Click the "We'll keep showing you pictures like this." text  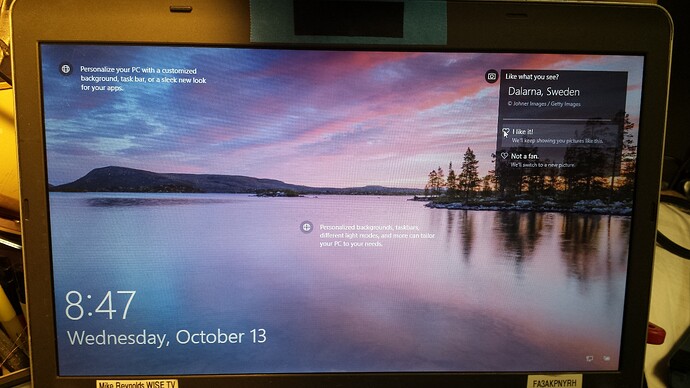(x=558, y=141)
